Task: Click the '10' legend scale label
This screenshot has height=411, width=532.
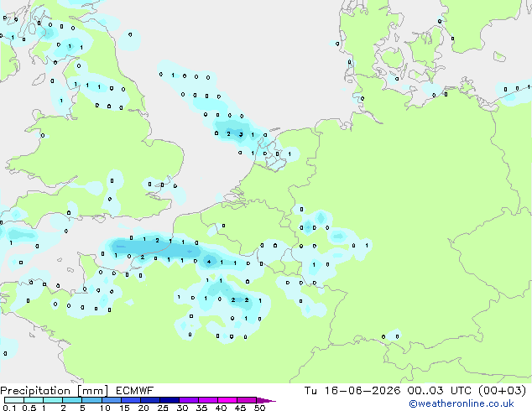Action: 105,408
